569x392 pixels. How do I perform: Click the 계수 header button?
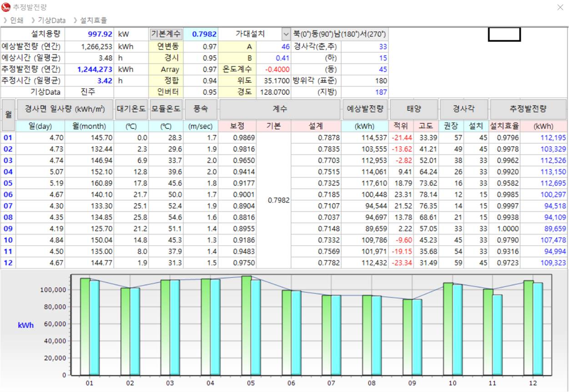(280, 109)
